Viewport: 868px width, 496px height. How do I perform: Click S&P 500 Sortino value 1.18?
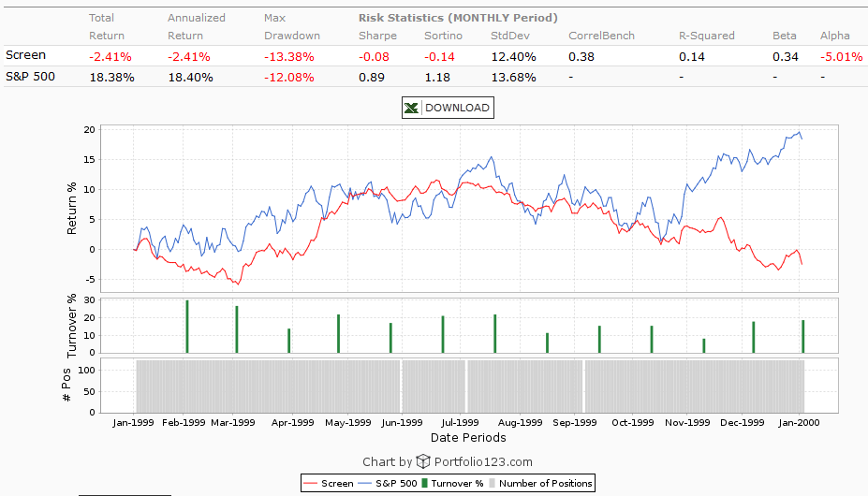tap(437, 78)
